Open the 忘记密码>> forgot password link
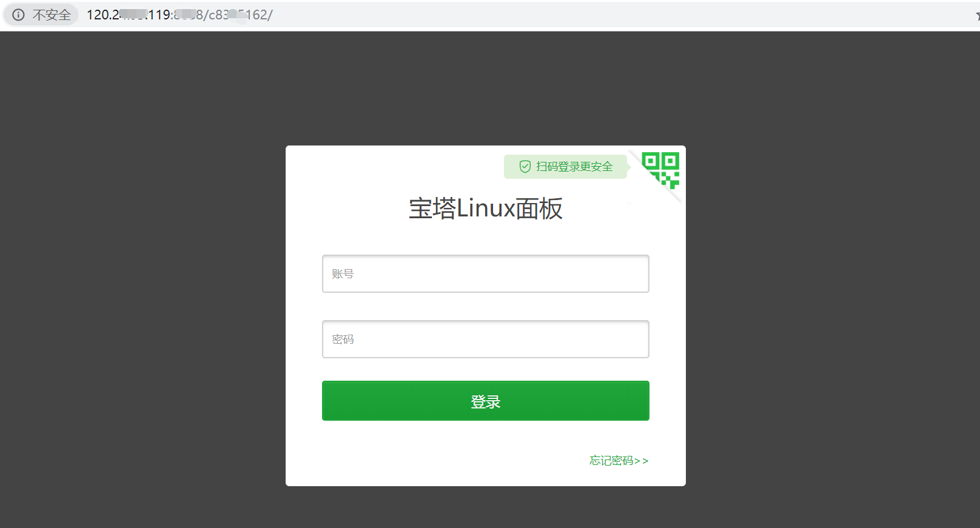 click(619, 461)
